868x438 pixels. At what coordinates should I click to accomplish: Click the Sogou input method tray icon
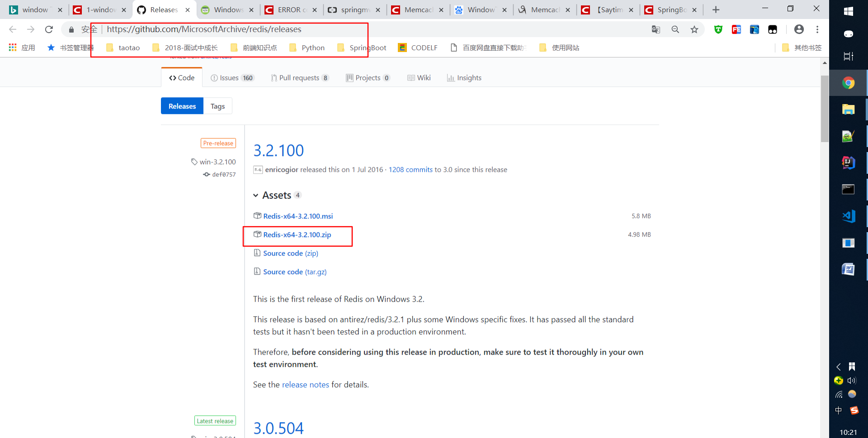click(854, 410)
